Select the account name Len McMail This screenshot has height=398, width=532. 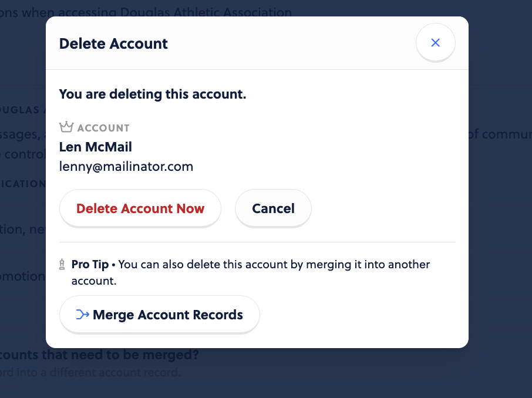95,147
